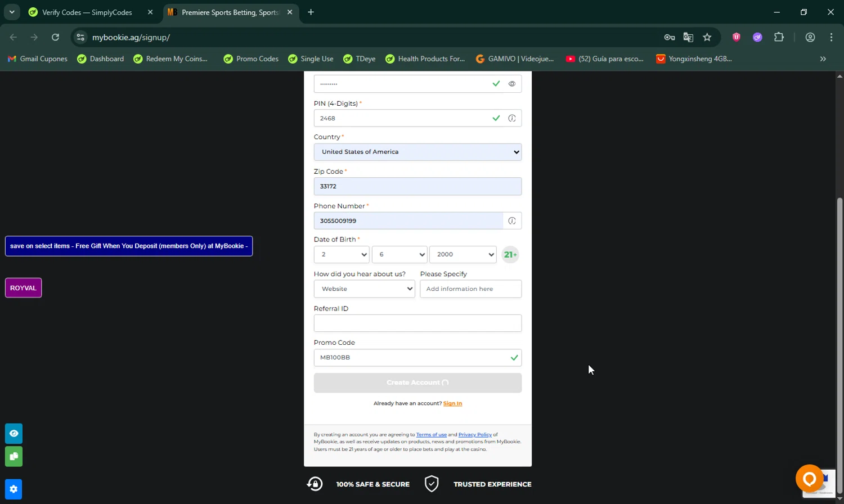
Task: View site information icon in address bar
Action: click(x=80, y=37)
